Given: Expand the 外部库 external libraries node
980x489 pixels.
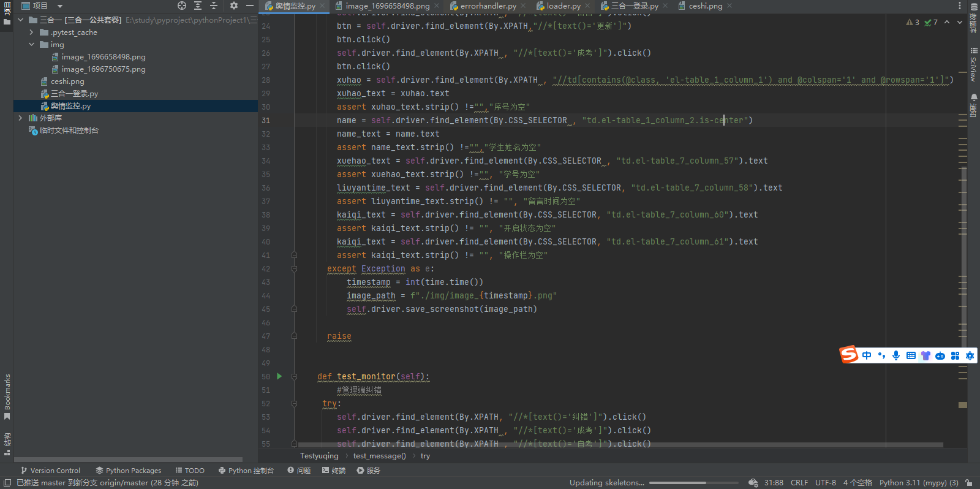Looking at the screenshot, I should 20,118.
